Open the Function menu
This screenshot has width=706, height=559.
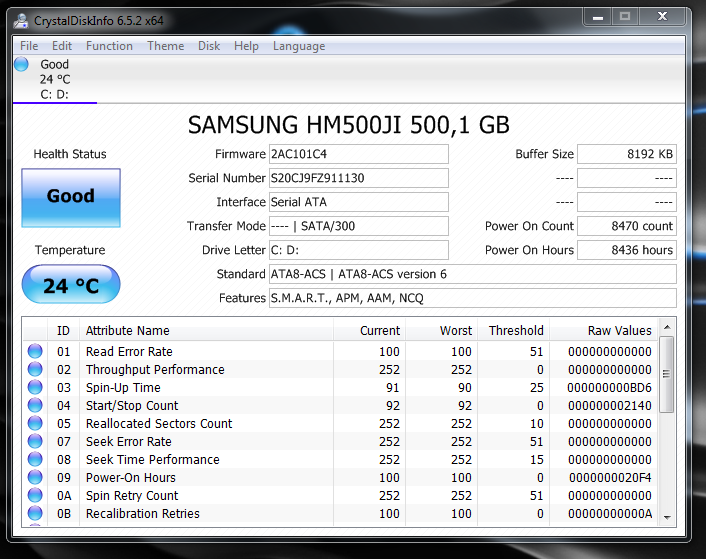click(109, 46)
